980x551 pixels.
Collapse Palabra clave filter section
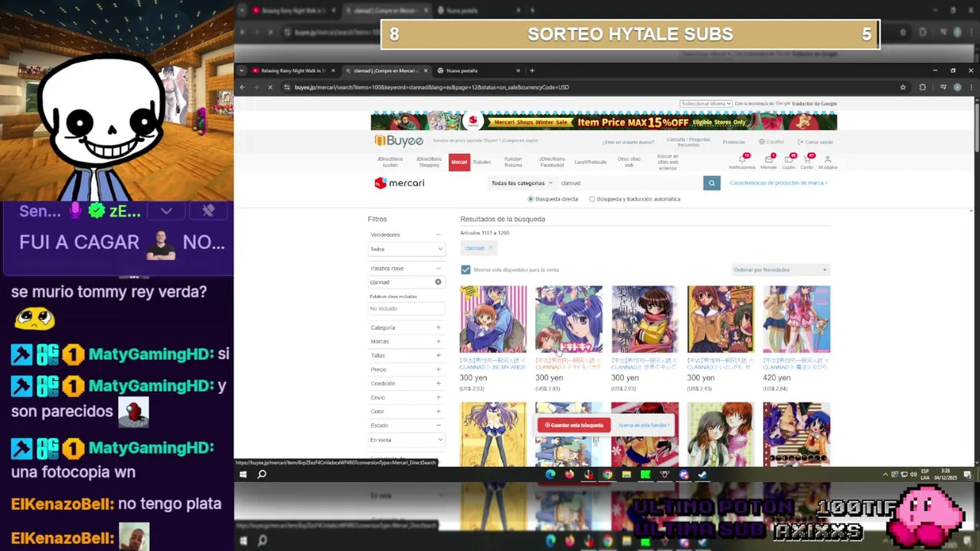tap(438, 268)
